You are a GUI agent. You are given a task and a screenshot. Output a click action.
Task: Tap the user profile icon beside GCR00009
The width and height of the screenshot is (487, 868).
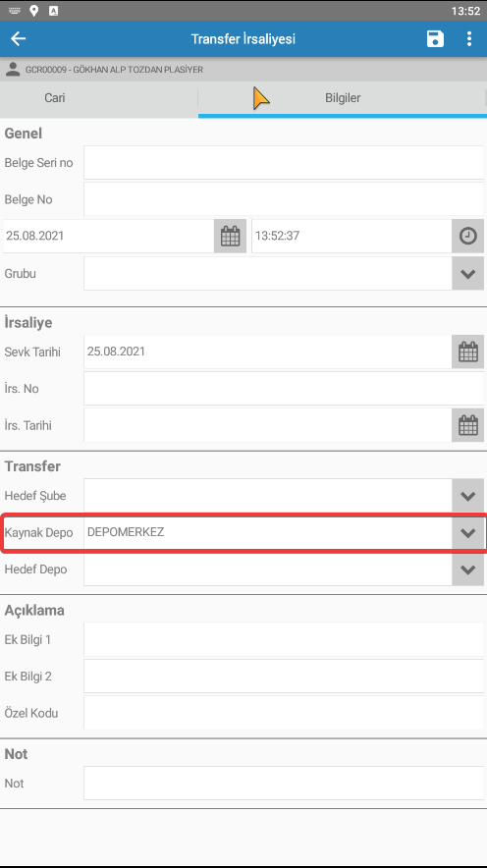click(13, 70)
